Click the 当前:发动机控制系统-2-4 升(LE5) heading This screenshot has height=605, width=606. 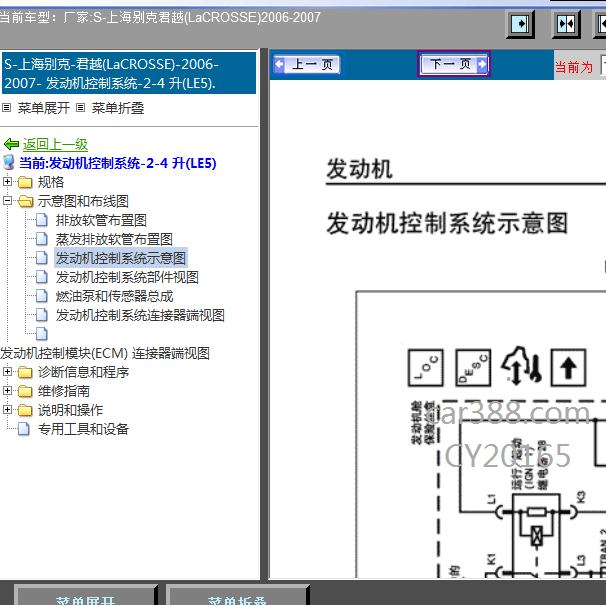click(x=117, y=163)
